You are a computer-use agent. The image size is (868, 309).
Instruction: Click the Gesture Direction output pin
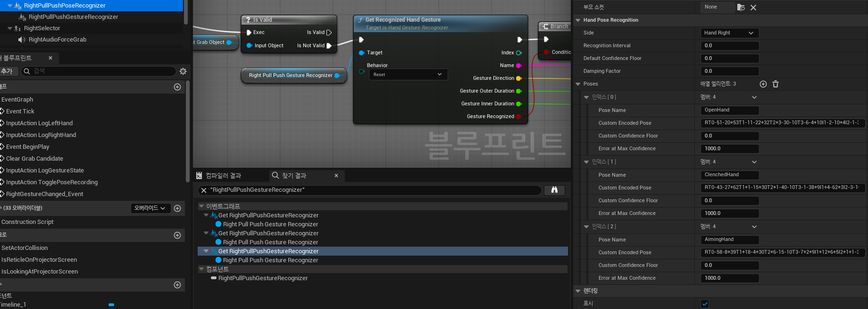coord(519,78)
